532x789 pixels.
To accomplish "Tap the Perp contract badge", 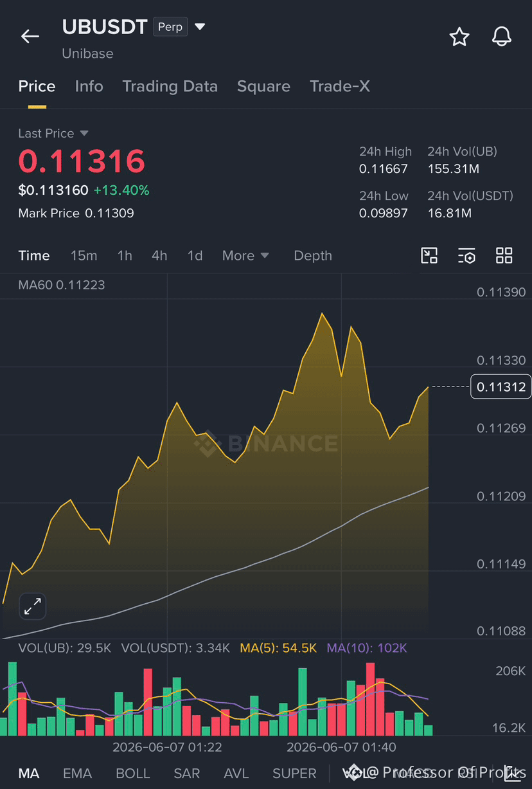I will [170, 27].
